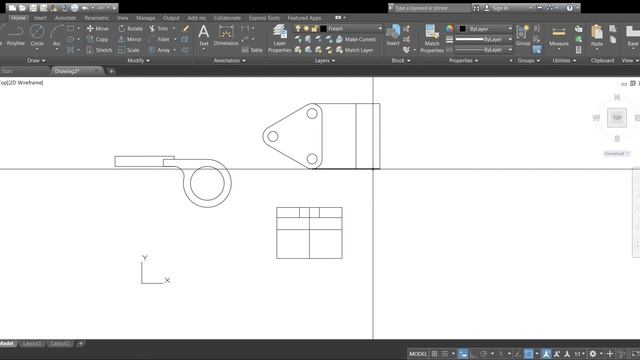The image size is (640, 360).
Task: Toggle polar tracking in status bar
Action: pyautogui.click(x=484, y=354)
